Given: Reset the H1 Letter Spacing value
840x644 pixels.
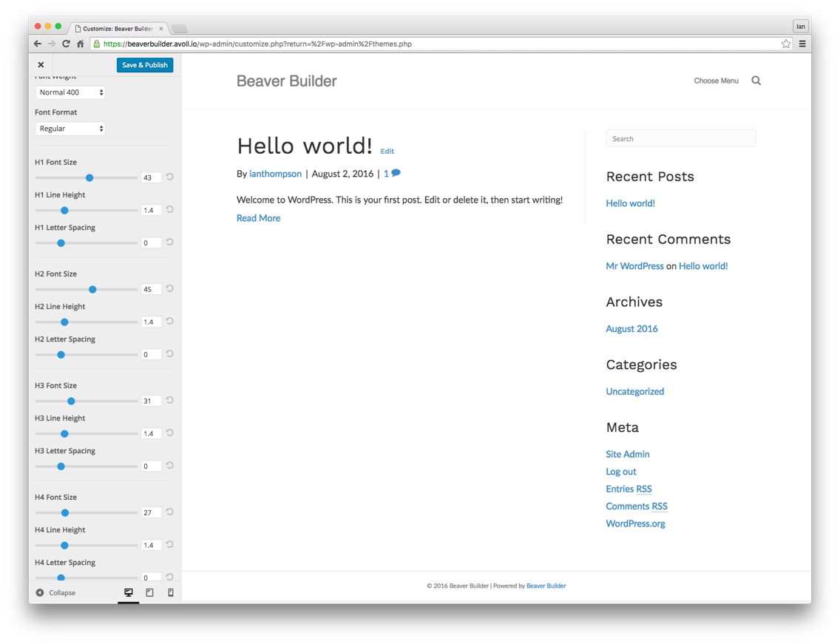Looking at the screenshot, I should pyautogui.click(x=170, y=243).
